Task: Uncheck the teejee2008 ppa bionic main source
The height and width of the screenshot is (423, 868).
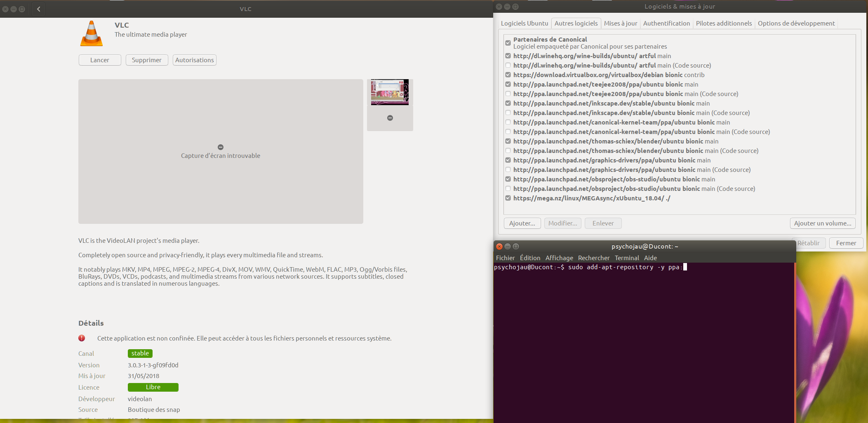Action: click(x=508, y=84)
